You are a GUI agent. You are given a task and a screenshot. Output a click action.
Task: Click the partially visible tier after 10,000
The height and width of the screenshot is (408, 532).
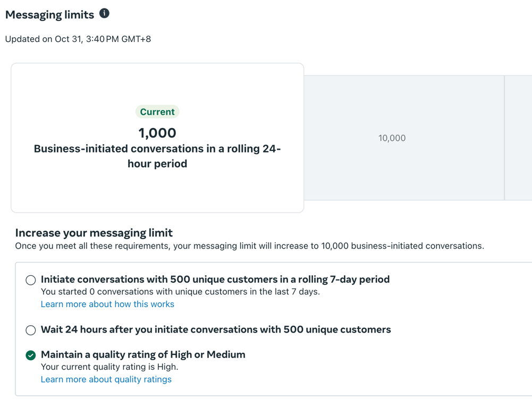tap(519, 138)
